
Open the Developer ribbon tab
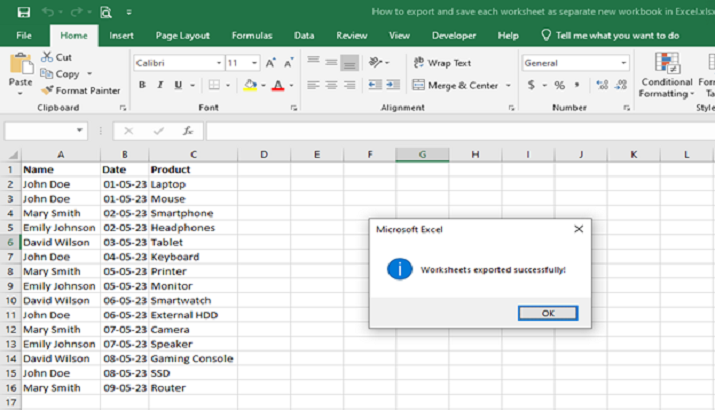point(453,35)
